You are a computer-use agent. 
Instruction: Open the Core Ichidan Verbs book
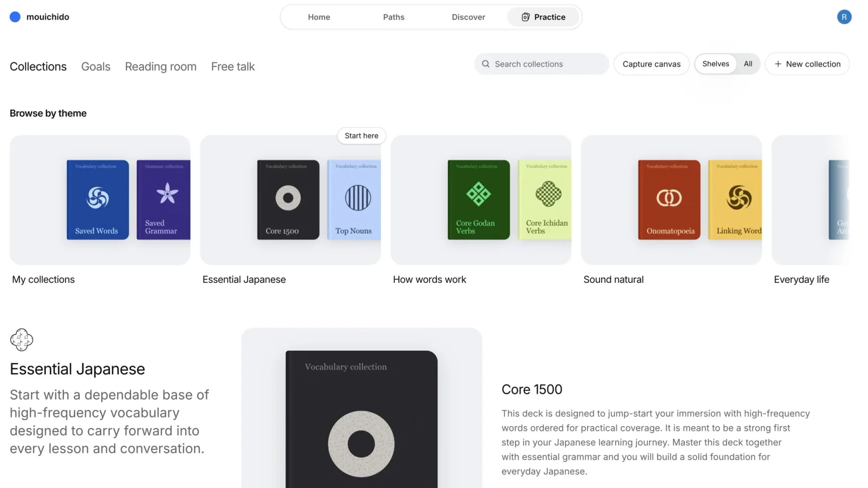(x=545, y=200)
